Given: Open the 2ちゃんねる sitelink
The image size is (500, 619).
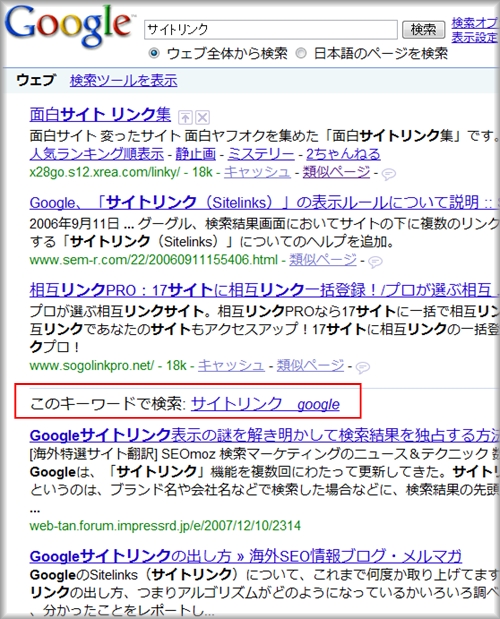Looking at the screenshot, I should click(343, 154).
